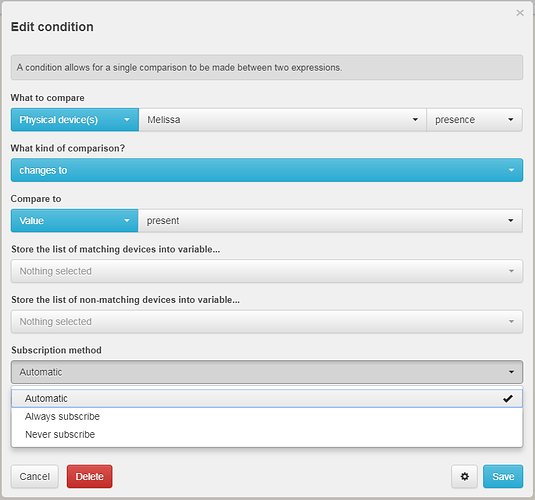Expand the 'present' value dropdown
The width and height of the screenshot is (535, 500).
(330, 221)
